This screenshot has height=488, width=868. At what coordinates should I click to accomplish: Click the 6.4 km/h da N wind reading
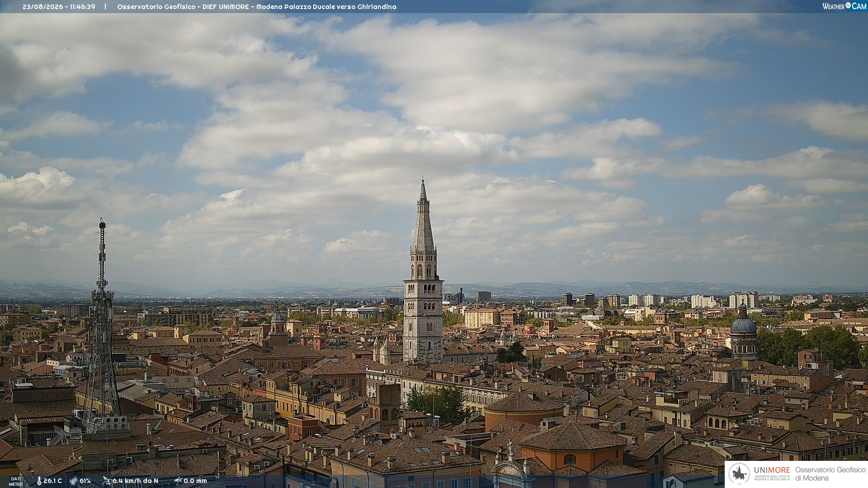pyautogui.click(x=135, y=481)
